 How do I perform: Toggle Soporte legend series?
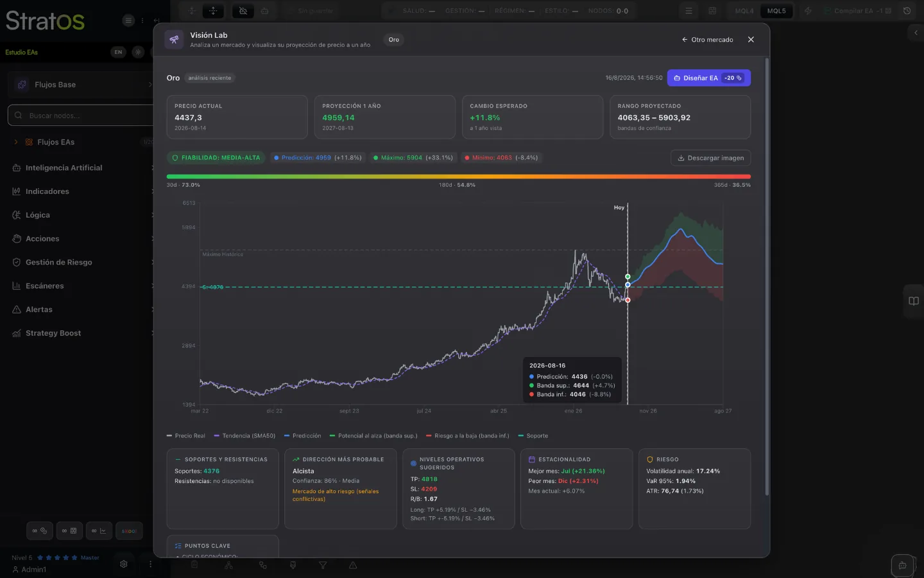click(533, 435)
